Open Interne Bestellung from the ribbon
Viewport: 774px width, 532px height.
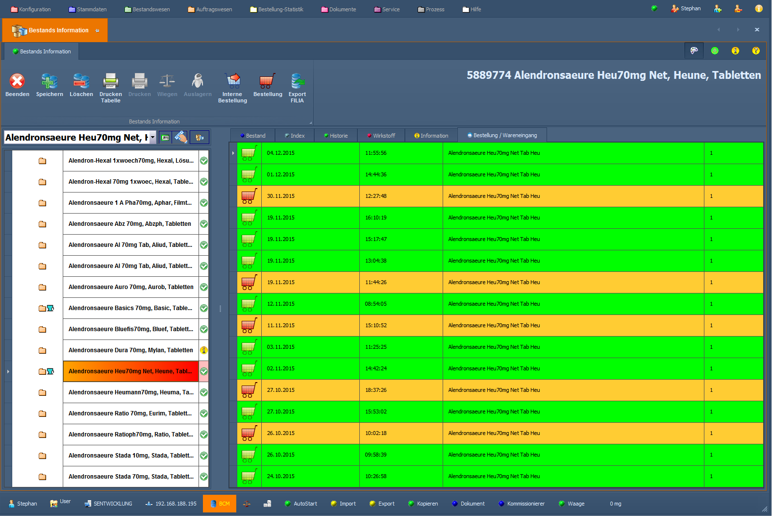pos(232,81)
